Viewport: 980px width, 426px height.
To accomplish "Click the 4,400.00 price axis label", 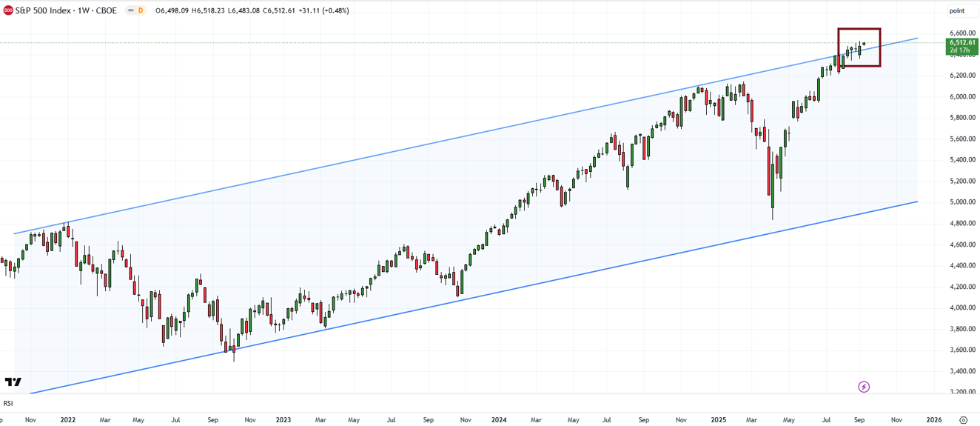I will point(961,265).
